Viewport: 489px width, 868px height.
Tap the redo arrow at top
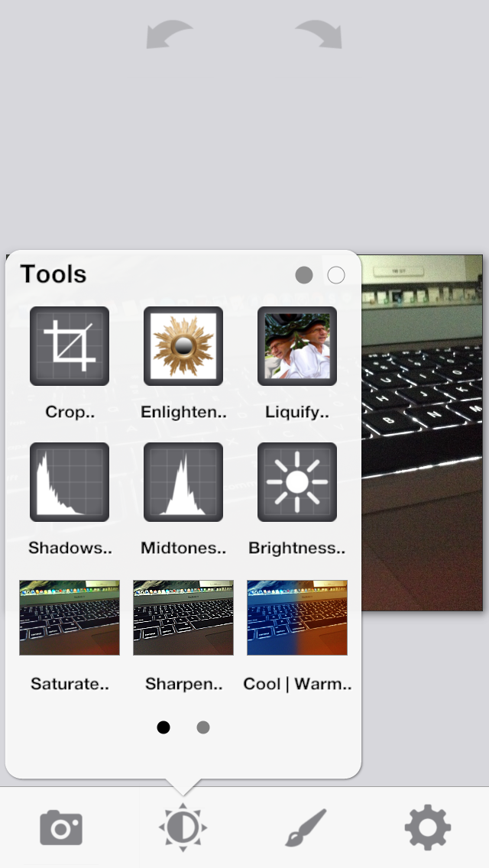319,34
